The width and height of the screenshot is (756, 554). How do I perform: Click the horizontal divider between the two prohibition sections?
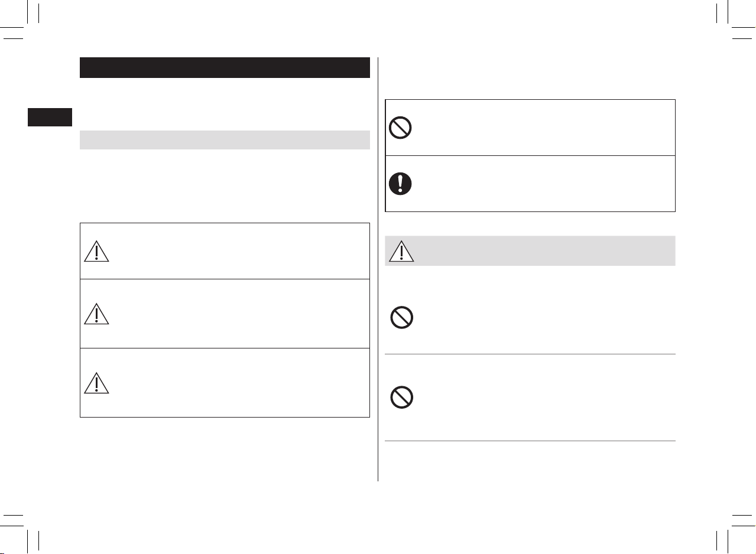[530, 354]
